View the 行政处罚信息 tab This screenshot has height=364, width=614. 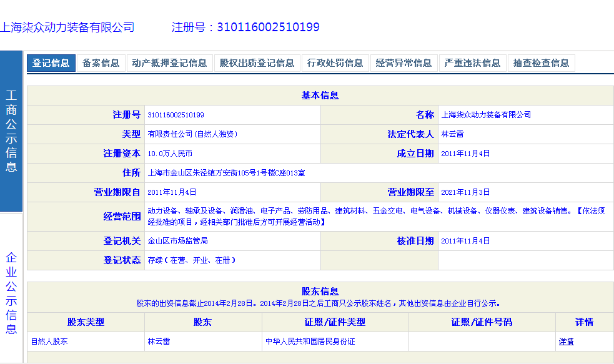[335, 63]
